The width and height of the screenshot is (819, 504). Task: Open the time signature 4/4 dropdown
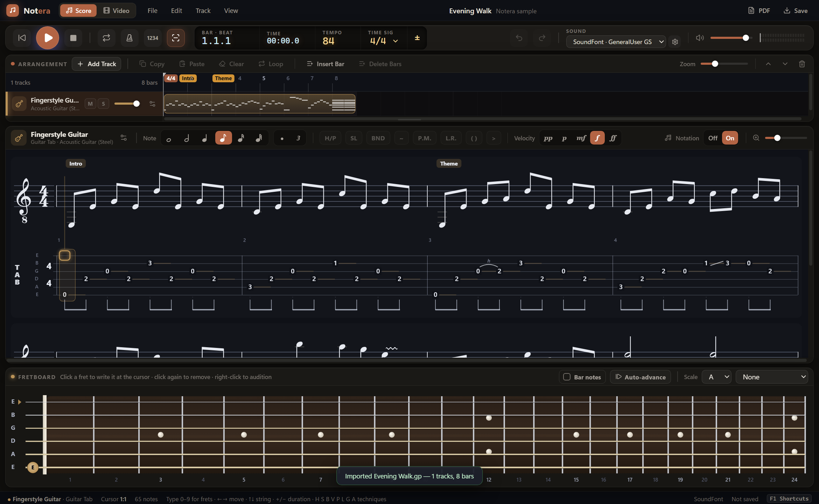[384, 41]
